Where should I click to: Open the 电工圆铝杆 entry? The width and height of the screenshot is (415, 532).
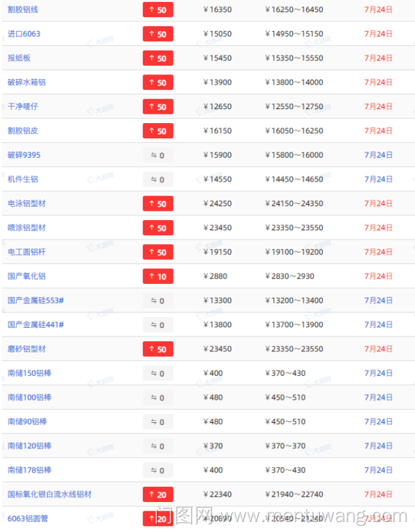click(x=27, y=252)
